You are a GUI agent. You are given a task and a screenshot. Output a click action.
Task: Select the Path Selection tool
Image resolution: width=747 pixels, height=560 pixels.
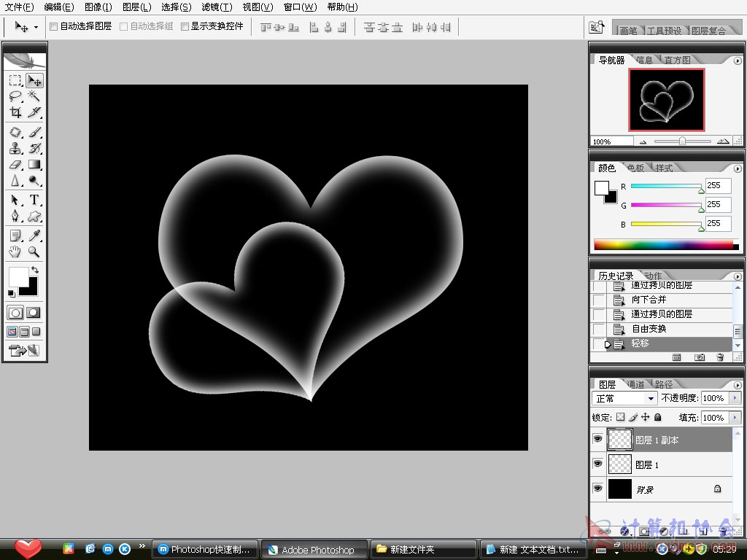click(15, 200)
